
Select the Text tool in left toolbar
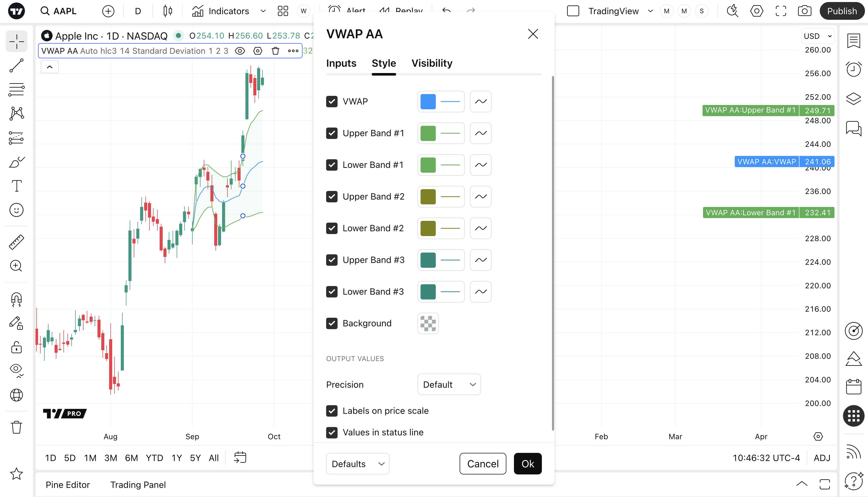point(16,186)
